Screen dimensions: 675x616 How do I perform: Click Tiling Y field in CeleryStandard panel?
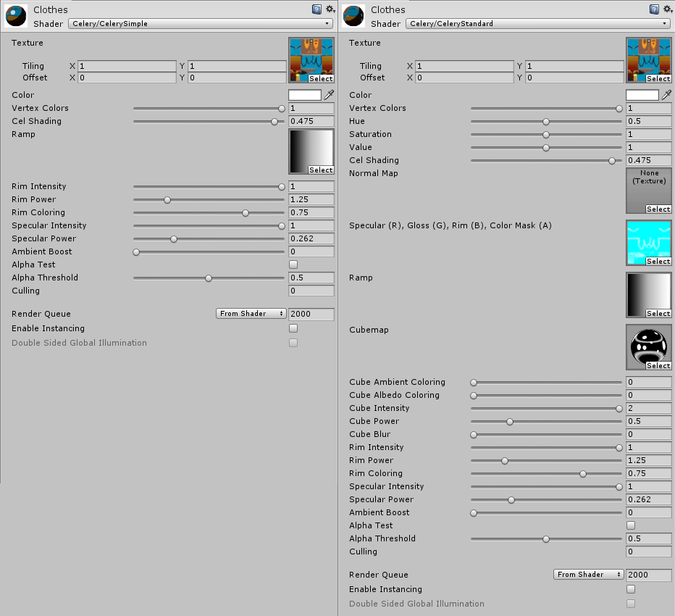point(575,66)
